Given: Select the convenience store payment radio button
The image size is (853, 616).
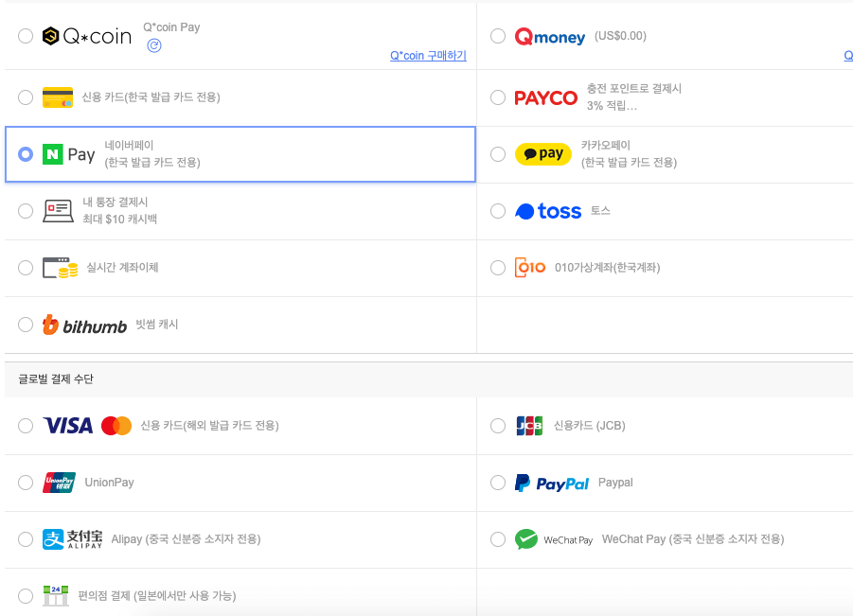Looking at the screenshot, I should point(26,596).
